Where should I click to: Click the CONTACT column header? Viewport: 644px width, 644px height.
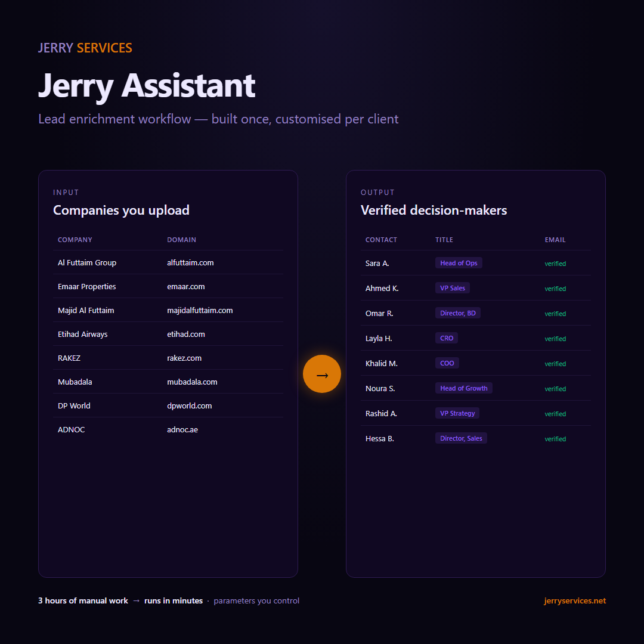click(x=381, y=240)
